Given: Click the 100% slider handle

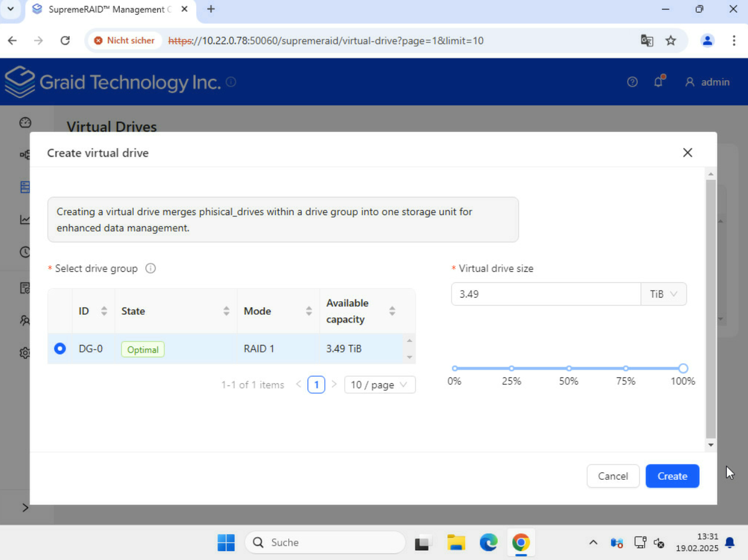Looking at the screenshot, I should [x=683, y=368].
